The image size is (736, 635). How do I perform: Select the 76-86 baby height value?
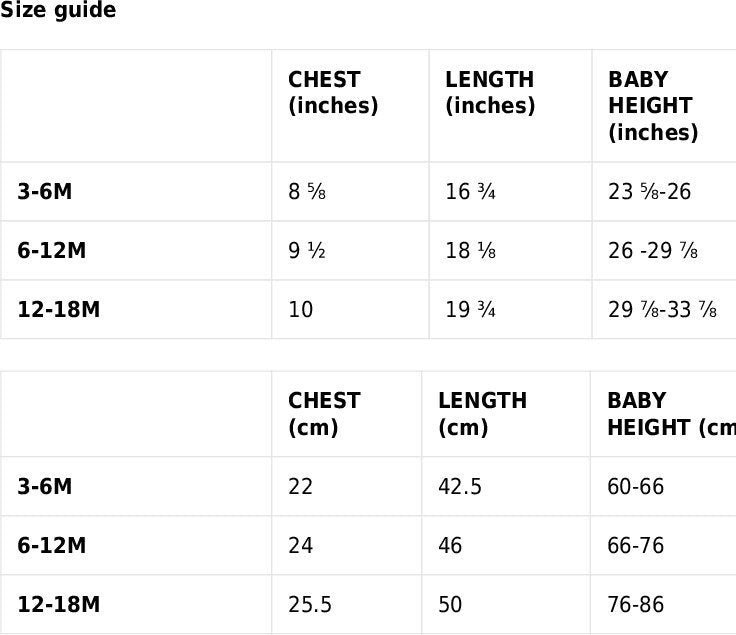tap(635, 605)
